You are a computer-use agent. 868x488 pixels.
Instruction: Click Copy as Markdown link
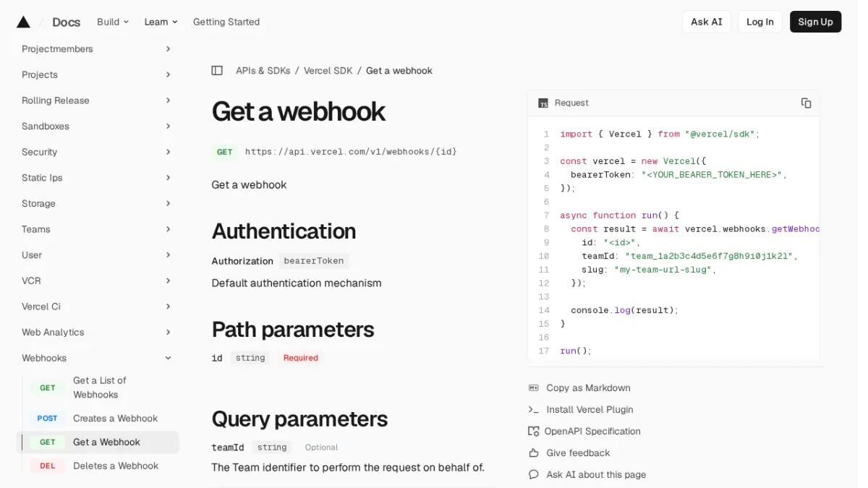pyautogui.click(x=588, y=388)
